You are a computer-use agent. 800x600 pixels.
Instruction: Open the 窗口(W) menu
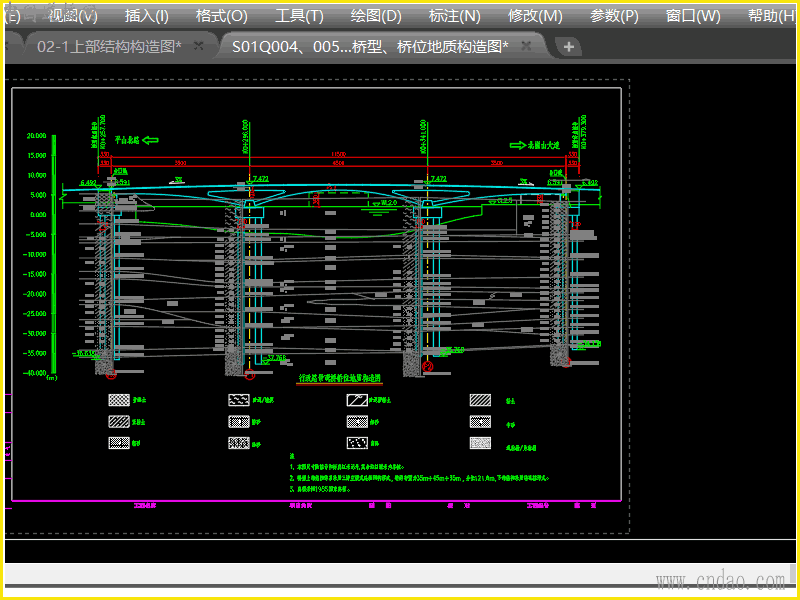tap(693, 16)
